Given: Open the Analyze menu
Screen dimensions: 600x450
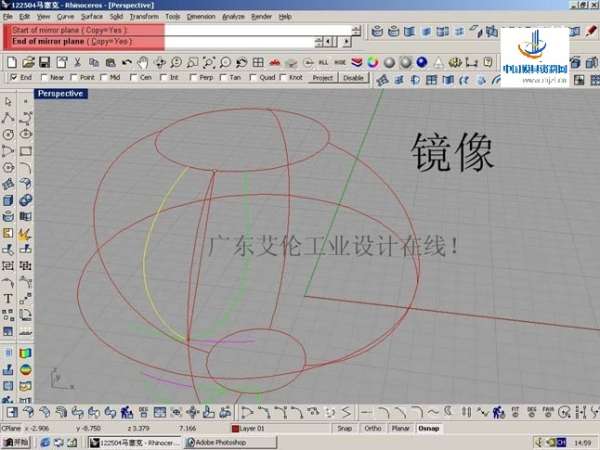Looking at the screenshot, I should click(x=233, y=16).
